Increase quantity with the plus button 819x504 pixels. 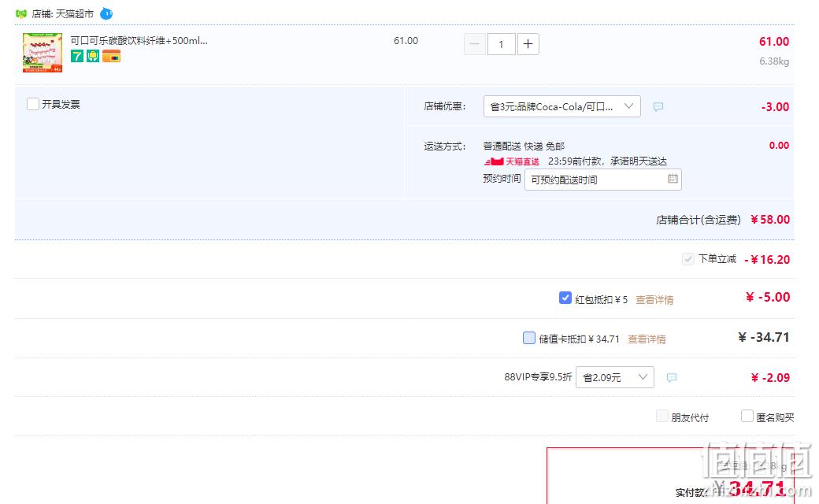click(528, 44)
